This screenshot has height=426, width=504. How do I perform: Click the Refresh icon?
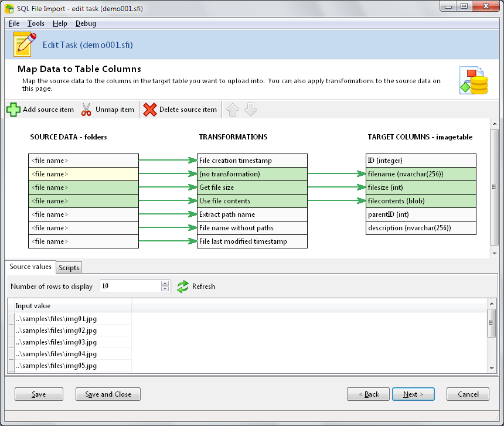pyautogui.click(x=182, y=287)
